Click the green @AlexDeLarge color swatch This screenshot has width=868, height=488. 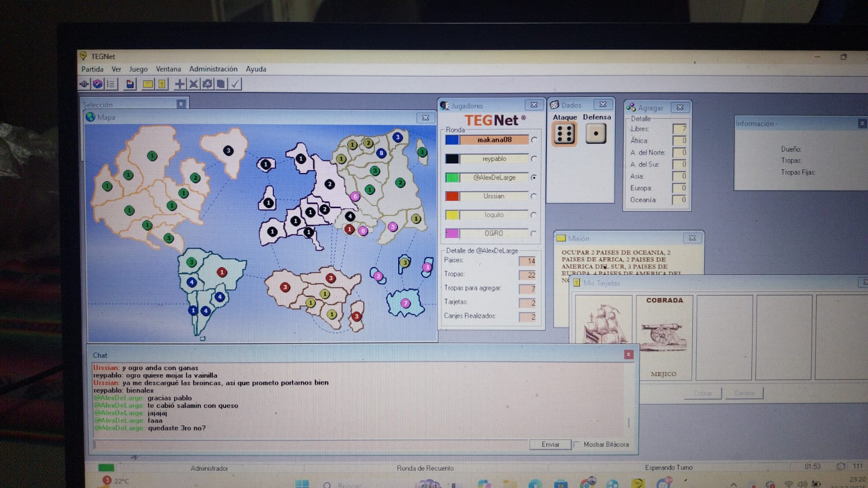[452, 177]
